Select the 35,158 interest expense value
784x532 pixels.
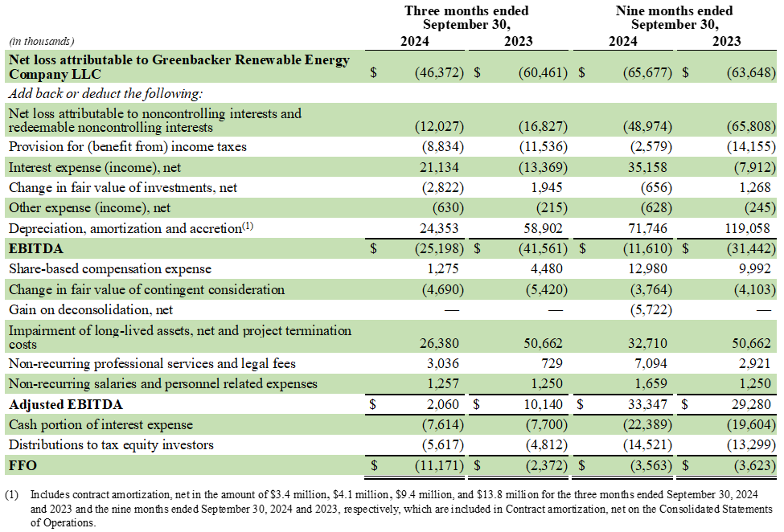coord(647,167)
